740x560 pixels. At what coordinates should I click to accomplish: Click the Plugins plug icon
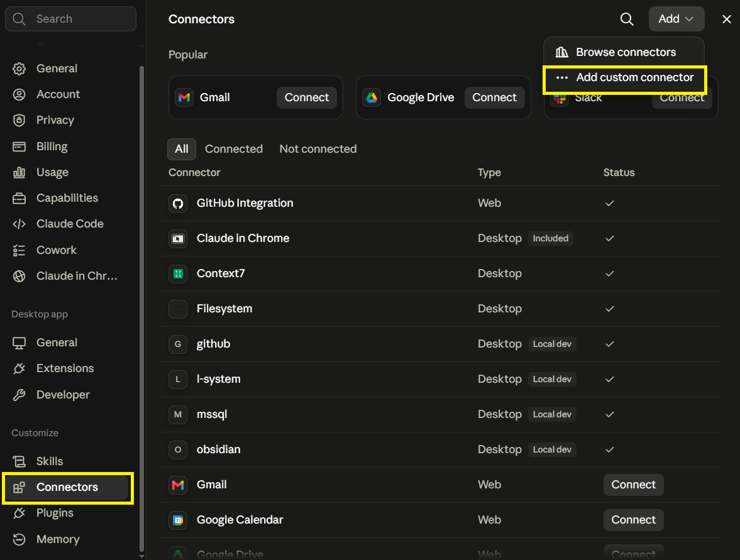click(x=19, y=513)
